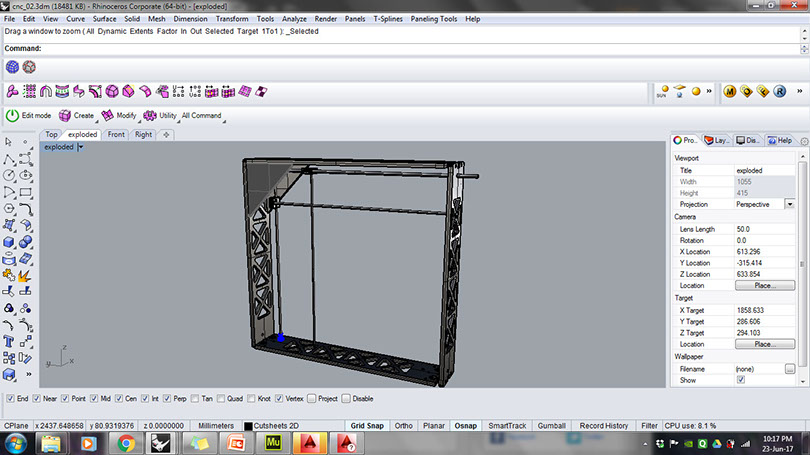Click the gray polyhedron mesh icon
The height and width of the screenshot is (455, 810).
(x=29, y=67)
